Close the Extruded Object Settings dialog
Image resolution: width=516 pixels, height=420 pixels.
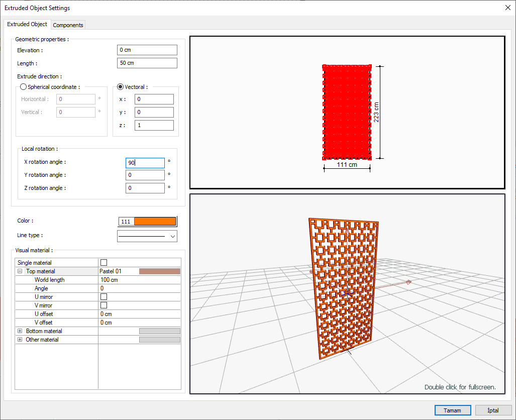[x=507, y=8]
